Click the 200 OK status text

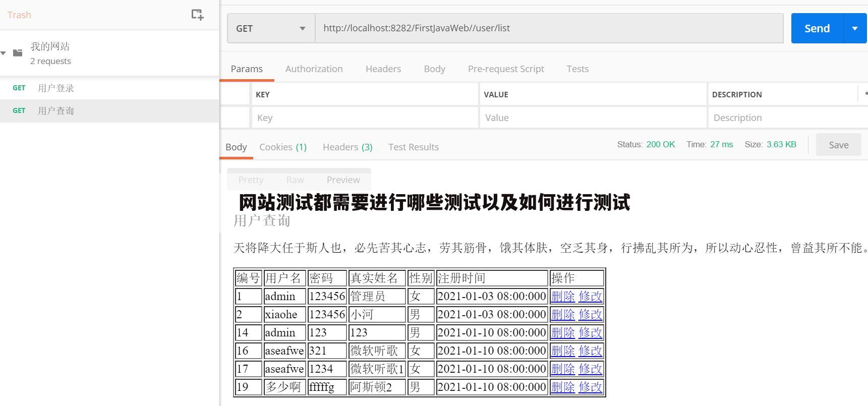point(660,144)
